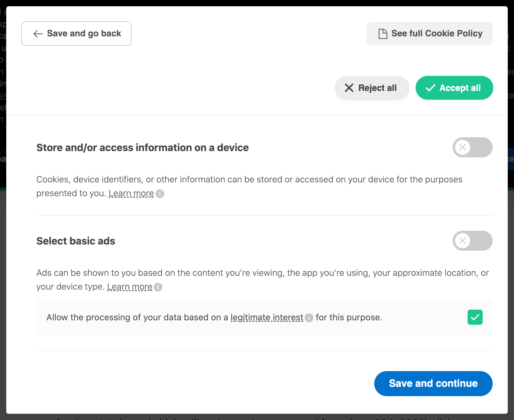
Task: Click the document icon beside See full Cookie Policy
Action: [382, 33]
